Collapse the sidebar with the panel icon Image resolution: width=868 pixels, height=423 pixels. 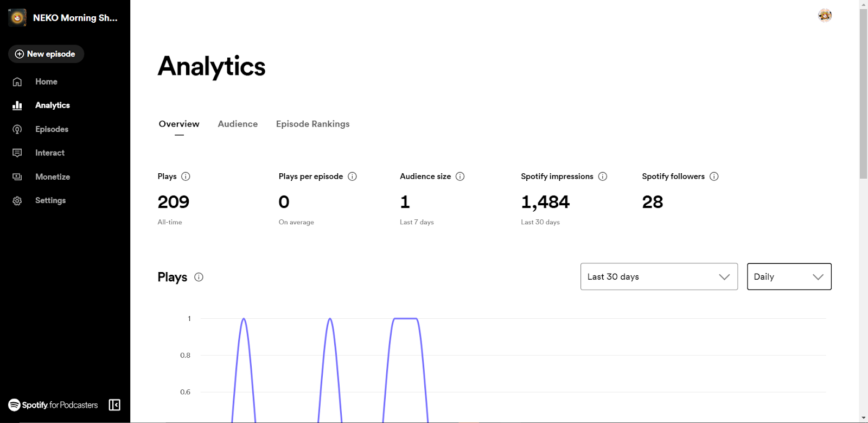click(x=114, y=405)
